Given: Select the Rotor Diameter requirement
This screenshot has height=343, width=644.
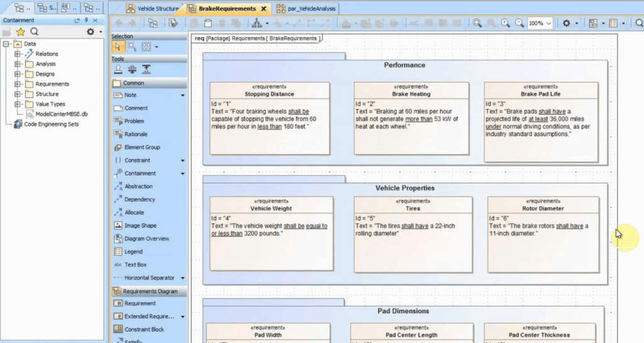Looking at the screenshot, I should tap(543, 235).
